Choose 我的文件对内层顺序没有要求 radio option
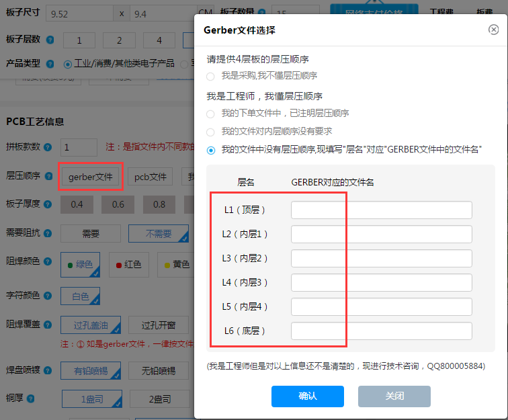Image resolution: width=508 pixels, height=420 pixels. pos(211,132)
